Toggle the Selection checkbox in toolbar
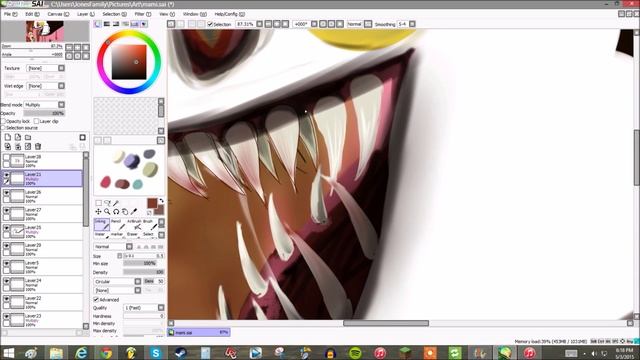This screenshot has width=640, height=360. (x=210, y=24)
